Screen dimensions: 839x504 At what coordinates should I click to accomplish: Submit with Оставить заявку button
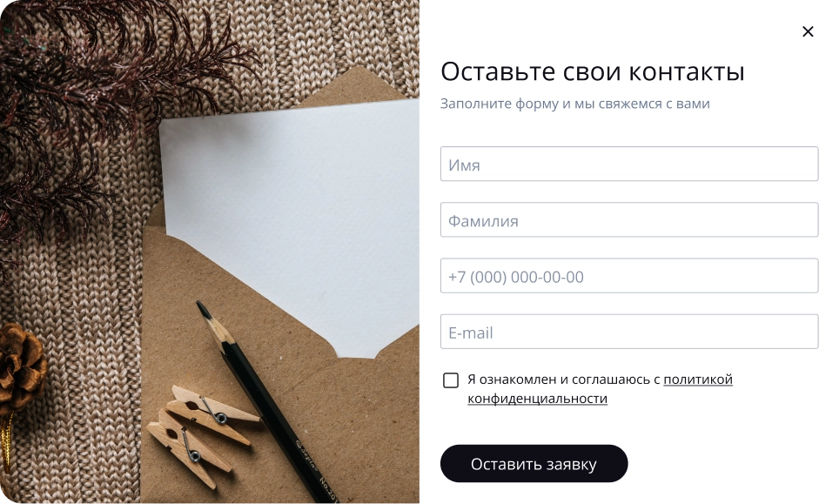(534, 463)
